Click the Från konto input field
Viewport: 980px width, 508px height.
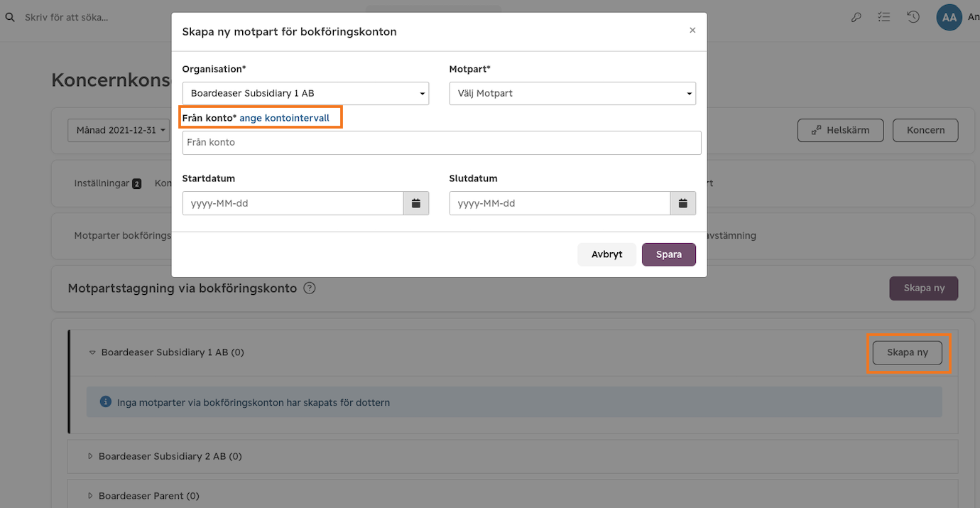coord(442,142)
